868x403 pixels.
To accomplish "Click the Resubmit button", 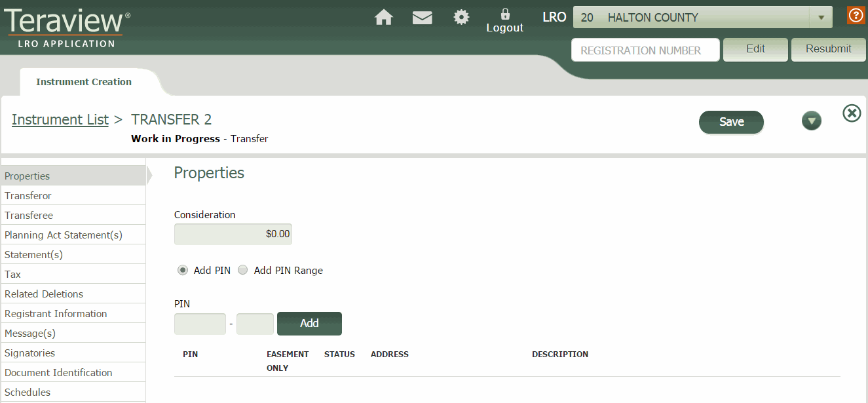I will pyautogui.click(x=828, y=49).
